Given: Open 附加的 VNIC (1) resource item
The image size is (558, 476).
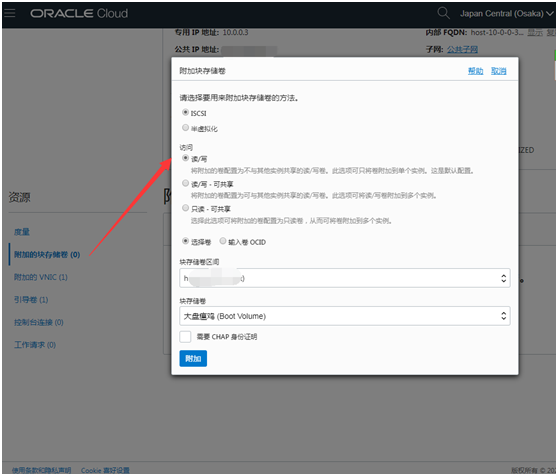Looking at the screenshot, I should click(x=41, y=277).
